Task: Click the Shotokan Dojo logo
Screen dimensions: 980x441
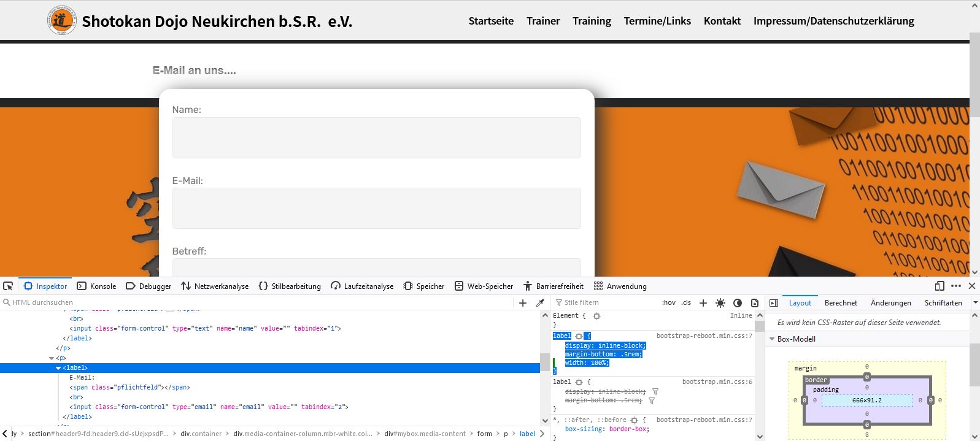Action: coord(61,21)
